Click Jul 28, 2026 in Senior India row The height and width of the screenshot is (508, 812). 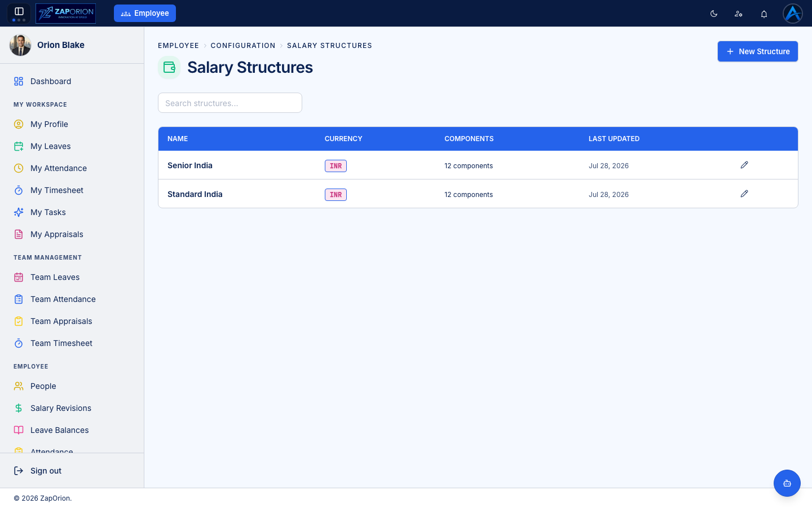pos(608,166)
